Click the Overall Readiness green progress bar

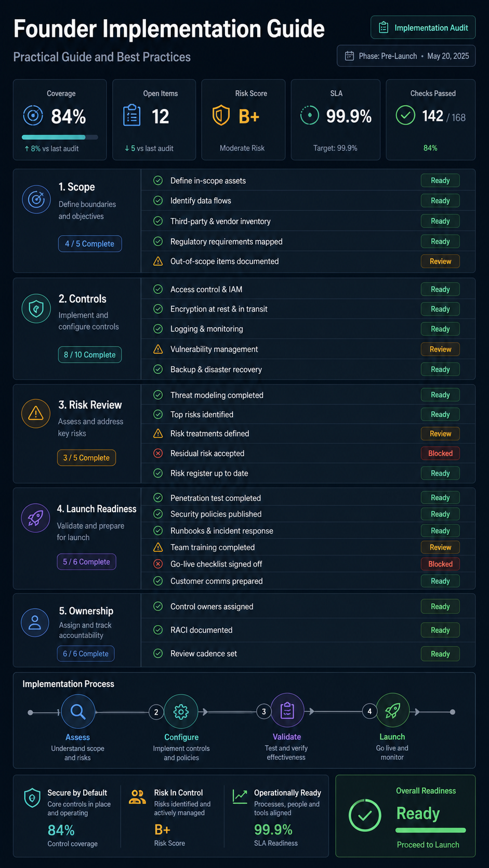pyautogui.click(x=431, y=830)
